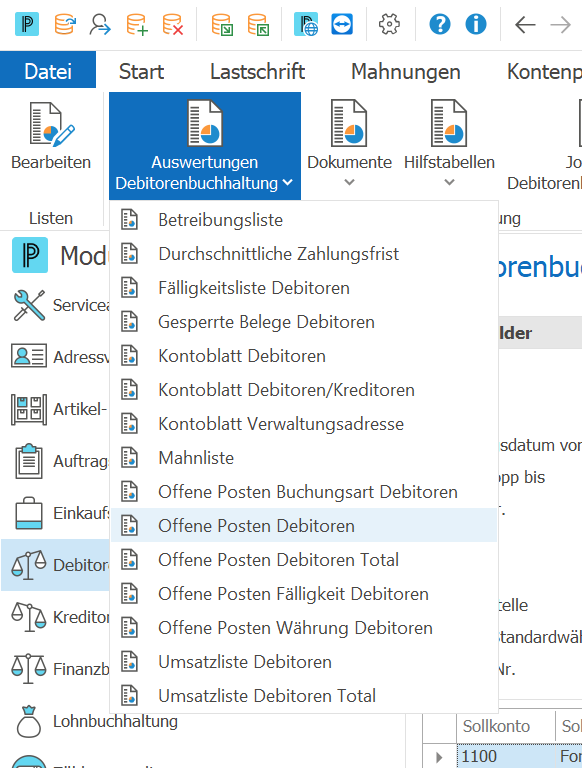Viewport: 582px width, 768px height.
Task: Click the blue info icon
Action: (x=475, y=24)
